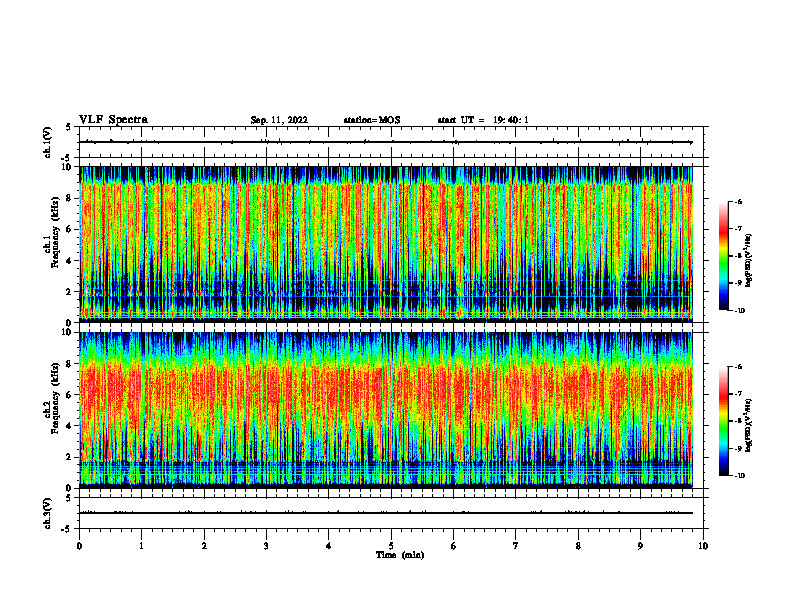Click the "station=MOS" label

point(372,120)
